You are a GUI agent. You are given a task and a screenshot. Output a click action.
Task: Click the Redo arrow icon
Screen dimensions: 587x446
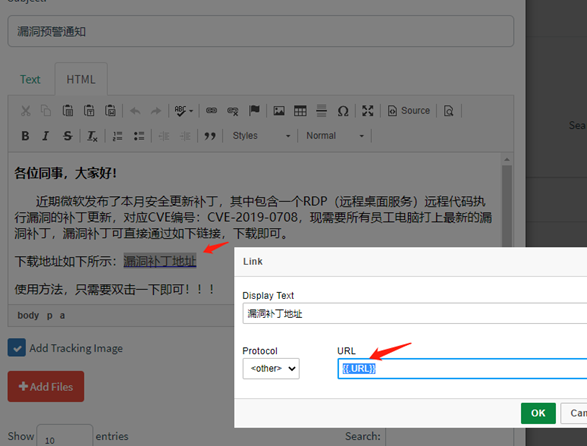point(156,111)
